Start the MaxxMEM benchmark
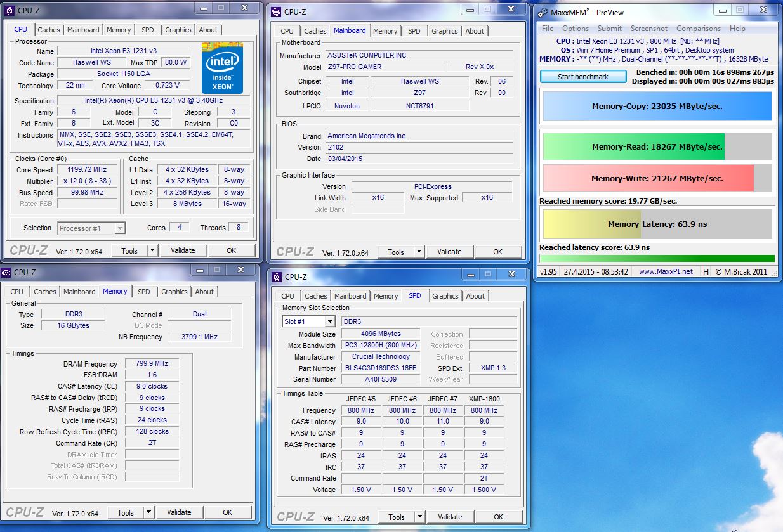783x532 pixels. 583,77
